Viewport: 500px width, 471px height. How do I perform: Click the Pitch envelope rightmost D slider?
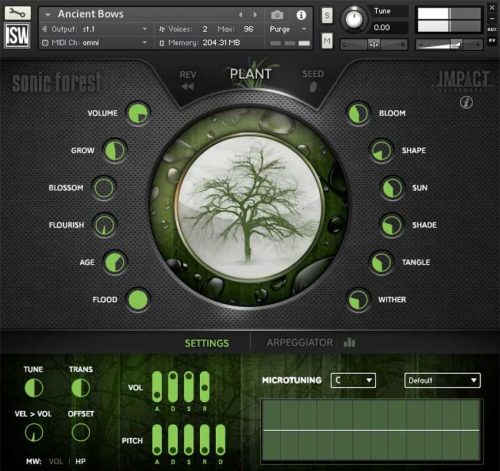220,440
